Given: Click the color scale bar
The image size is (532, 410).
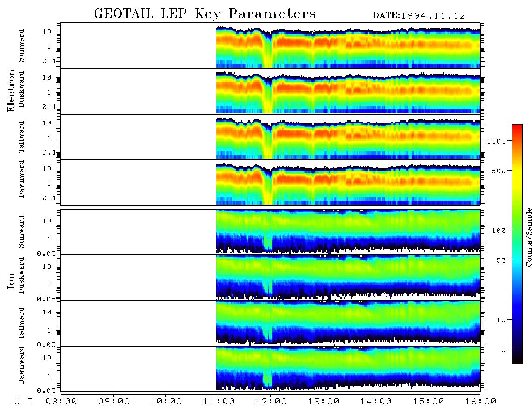Looking at the screenshot, I should (517, 244).
